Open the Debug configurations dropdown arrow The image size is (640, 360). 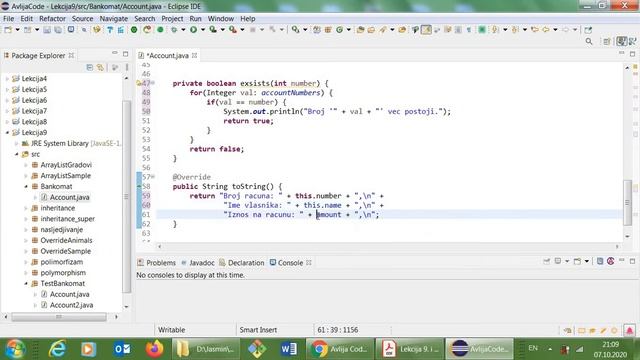tap(183, 30)
